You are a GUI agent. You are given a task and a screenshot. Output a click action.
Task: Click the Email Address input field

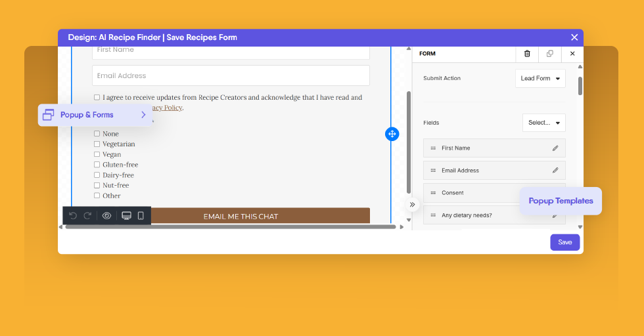tap(231, 75)
